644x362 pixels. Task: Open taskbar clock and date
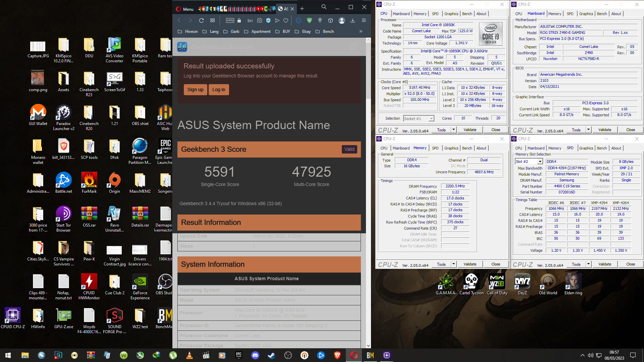coord(614,355)
